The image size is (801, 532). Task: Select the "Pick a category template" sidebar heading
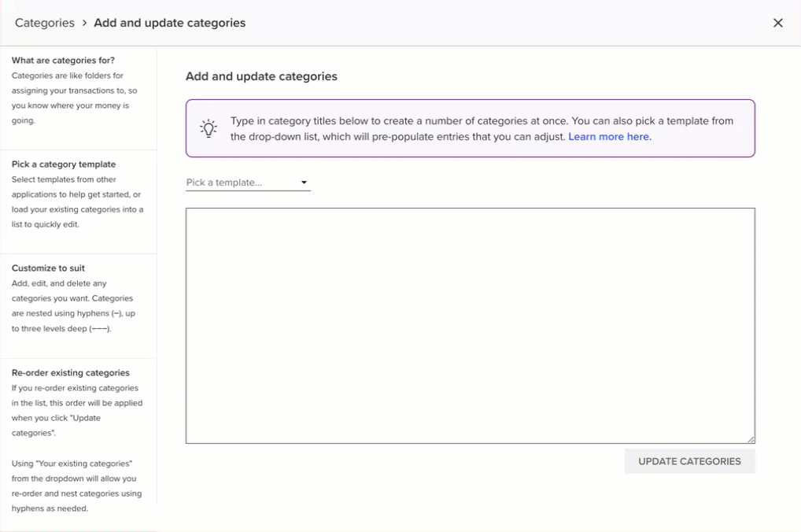pyautogui.click(x=64, y=164)
